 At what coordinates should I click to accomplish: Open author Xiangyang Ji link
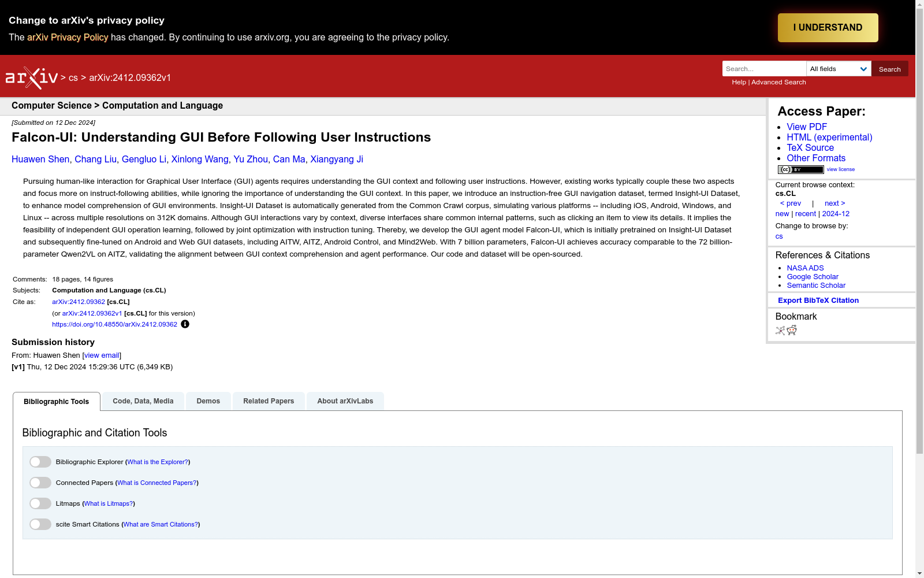(x=337, y=159)
